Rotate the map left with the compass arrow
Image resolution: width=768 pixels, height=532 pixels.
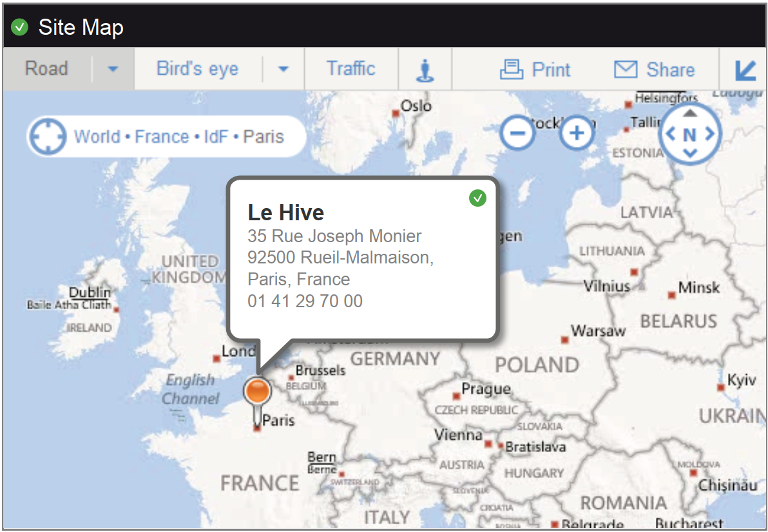click(x=671, y=133)
